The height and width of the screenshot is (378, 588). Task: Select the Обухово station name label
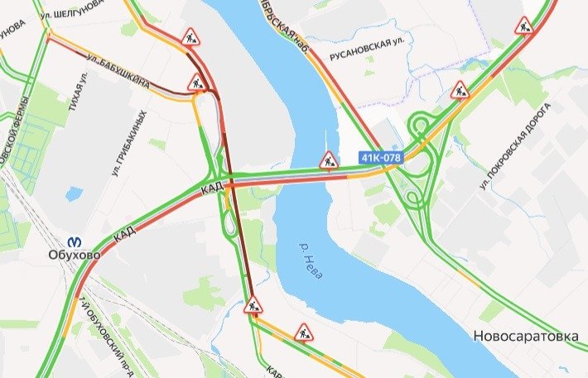coord(75,255)
